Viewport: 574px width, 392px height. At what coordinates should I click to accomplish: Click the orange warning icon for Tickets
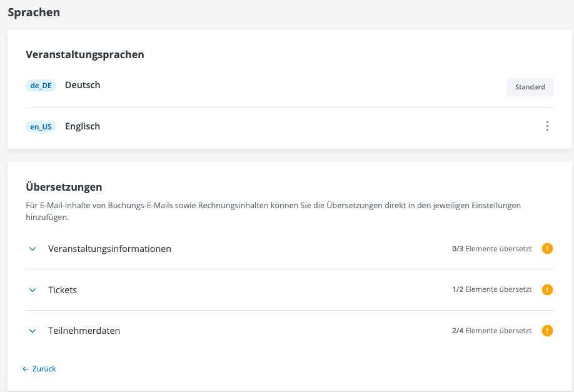tap(548, 290)
